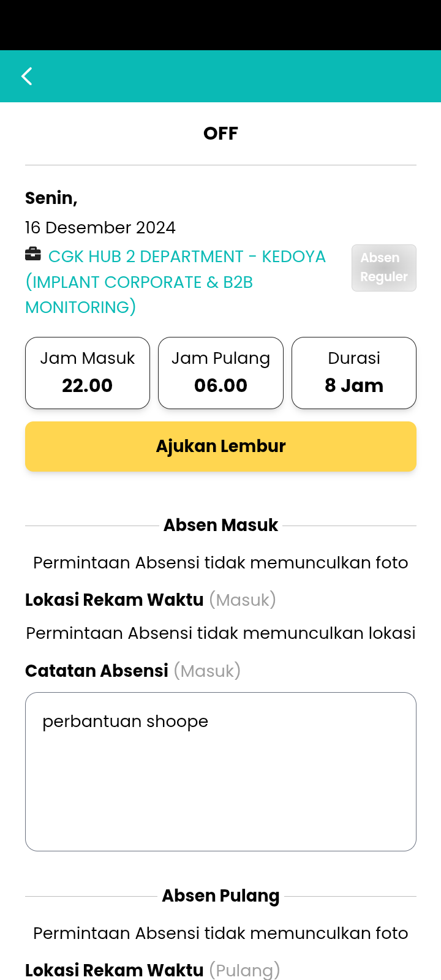Tap the Absen Reguler badge
This screenshot has width=441, height=980.
(384, 268)
